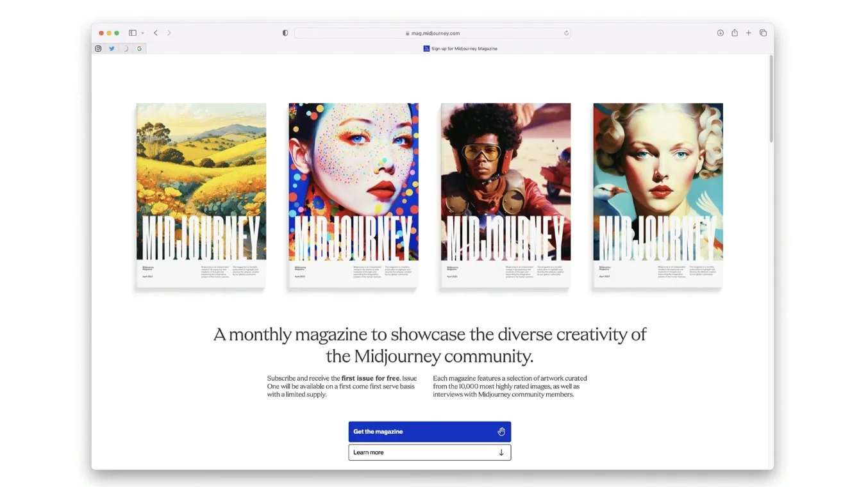Image resolution: width=868 pixels, height=487 pixels.
Task: Add a new tab with plus icon
Action: click(749, 33)
